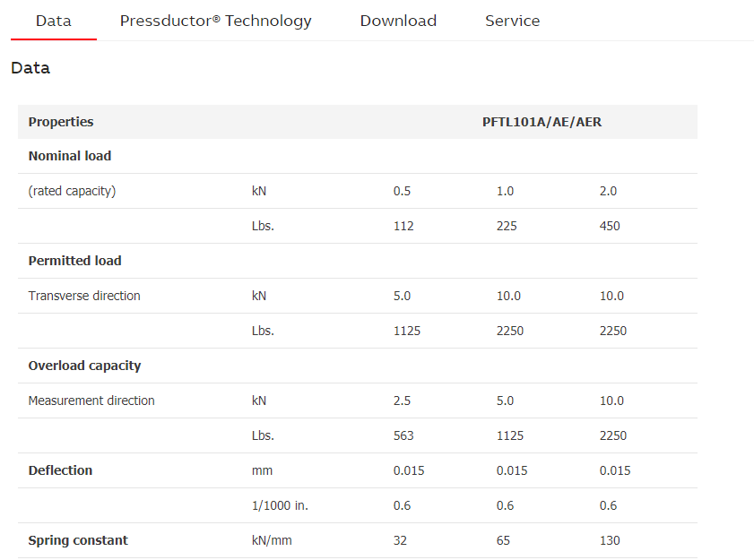Open the Data tab
The image size is (754, 560).
[x=53, y=21]
